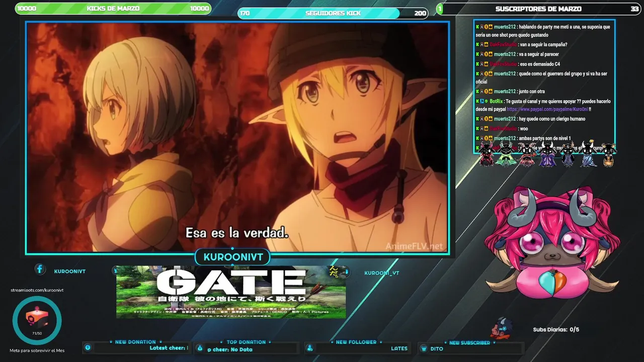Click the blue moderator badge next to BotRix
The image size is (644, 362).
pyautogui.click(x=481, y=101)
